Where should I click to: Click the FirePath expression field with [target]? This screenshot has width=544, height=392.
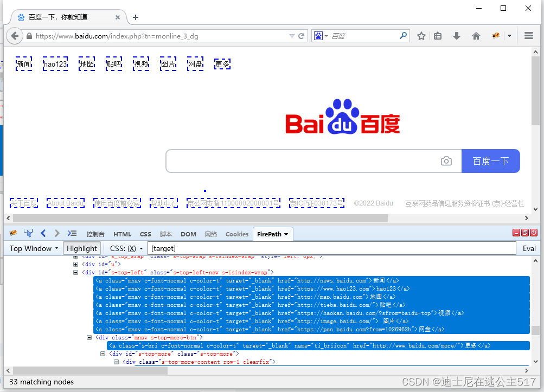(332, 248)
